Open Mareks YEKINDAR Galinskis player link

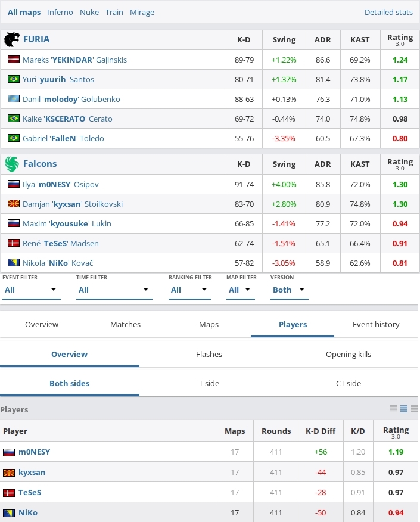[x=74, y=60]
